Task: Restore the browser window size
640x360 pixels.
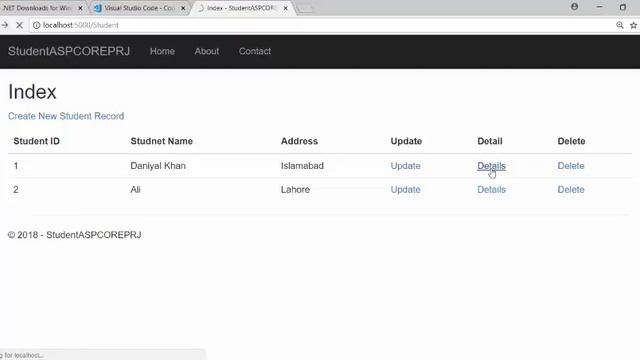Action: 623,7
